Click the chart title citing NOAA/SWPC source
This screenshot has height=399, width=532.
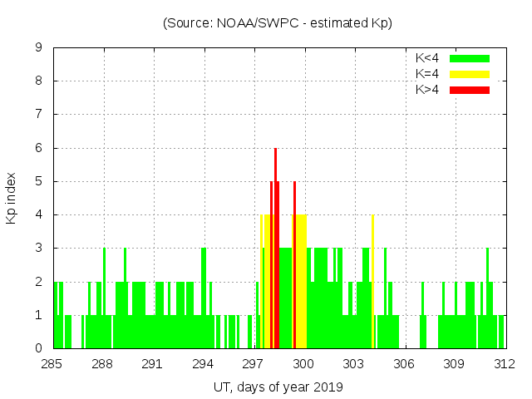click(278, 23)
